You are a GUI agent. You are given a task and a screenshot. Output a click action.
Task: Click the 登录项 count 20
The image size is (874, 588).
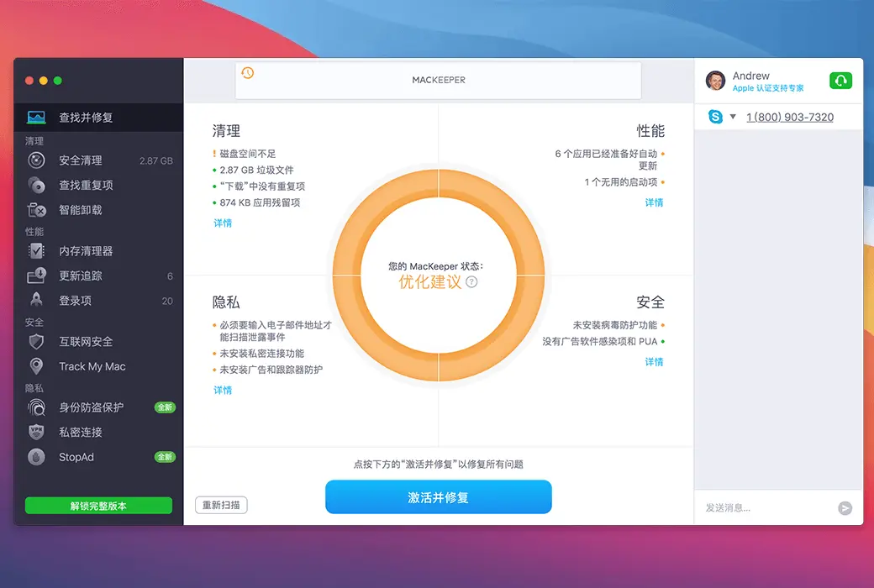coord(167,301)
